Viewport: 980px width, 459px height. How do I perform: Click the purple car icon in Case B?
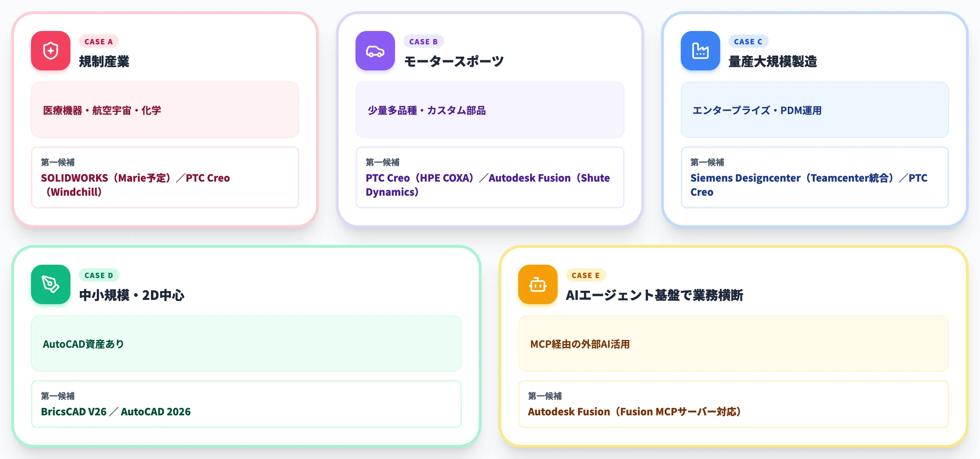[375, 51]
